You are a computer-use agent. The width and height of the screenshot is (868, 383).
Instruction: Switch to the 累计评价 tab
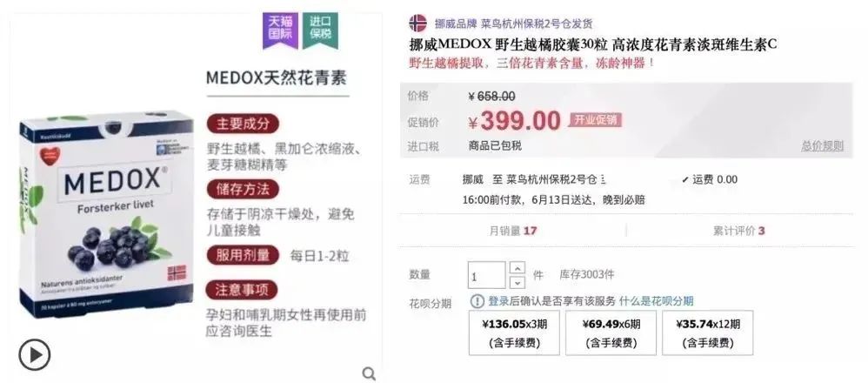(738, 231)
